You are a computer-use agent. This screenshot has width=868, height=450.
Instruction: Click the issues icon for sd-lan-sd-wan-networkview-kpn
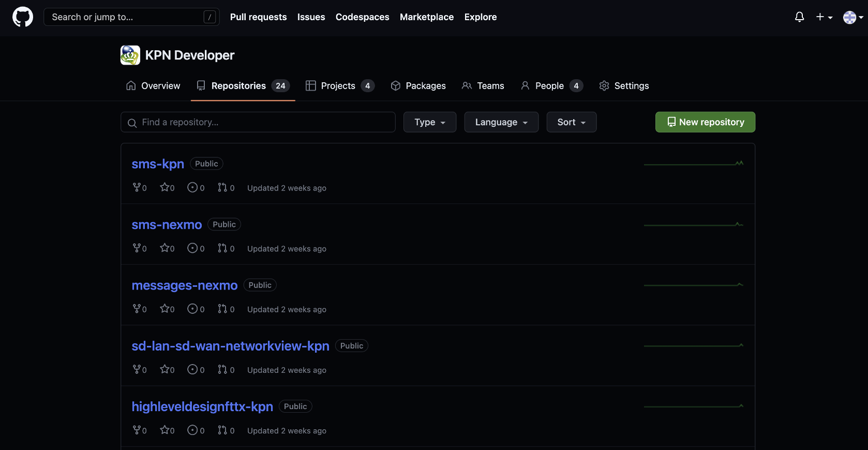coord(192,369)
